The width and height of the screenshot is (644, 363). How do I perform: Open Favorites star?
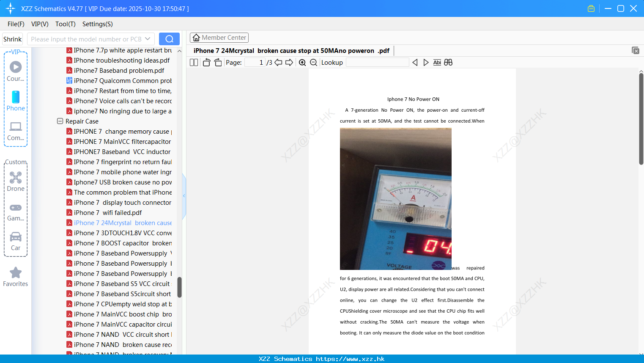(x=16, y=277)
